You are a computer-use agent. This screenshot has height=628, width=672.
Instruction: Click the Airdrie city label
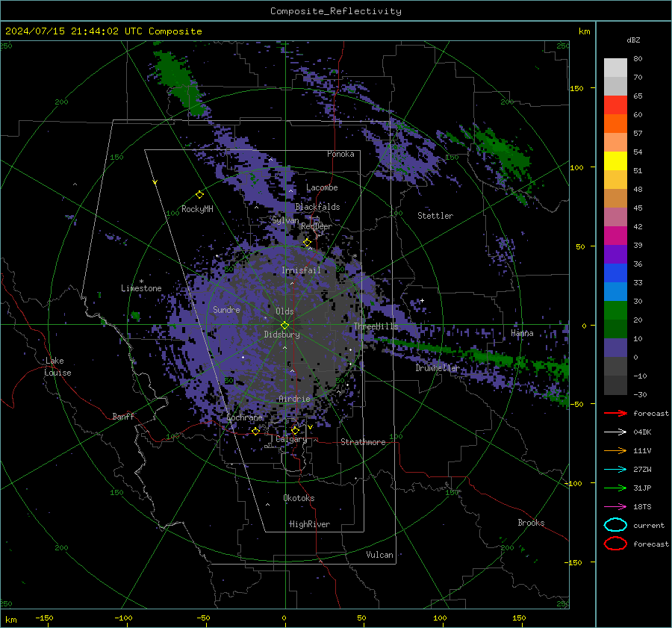[x=294, y=399]
